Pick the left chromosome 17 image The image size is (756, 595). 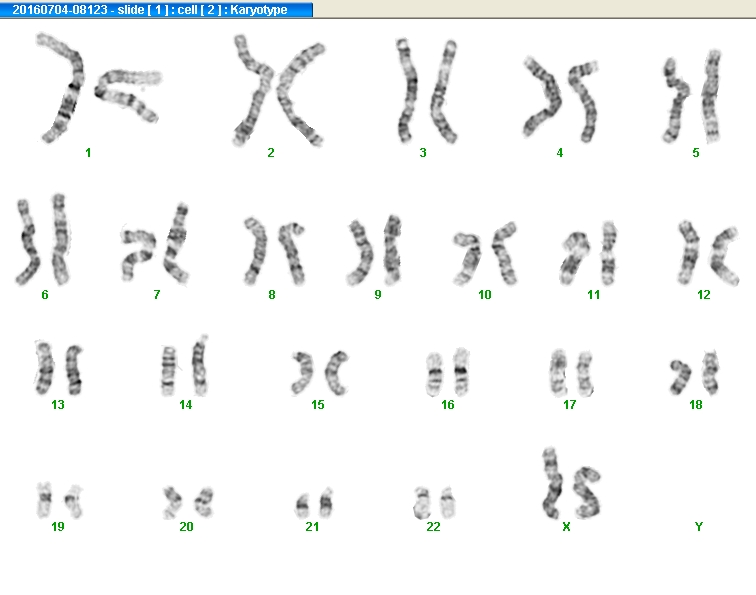pos(558,373)
